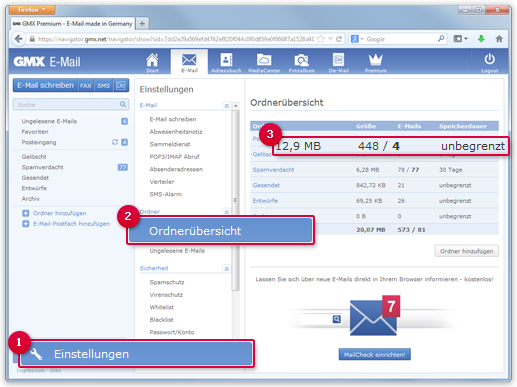517x387 pixels.
Task: Open the De-Mail section
Action: (x=339, y=62)
